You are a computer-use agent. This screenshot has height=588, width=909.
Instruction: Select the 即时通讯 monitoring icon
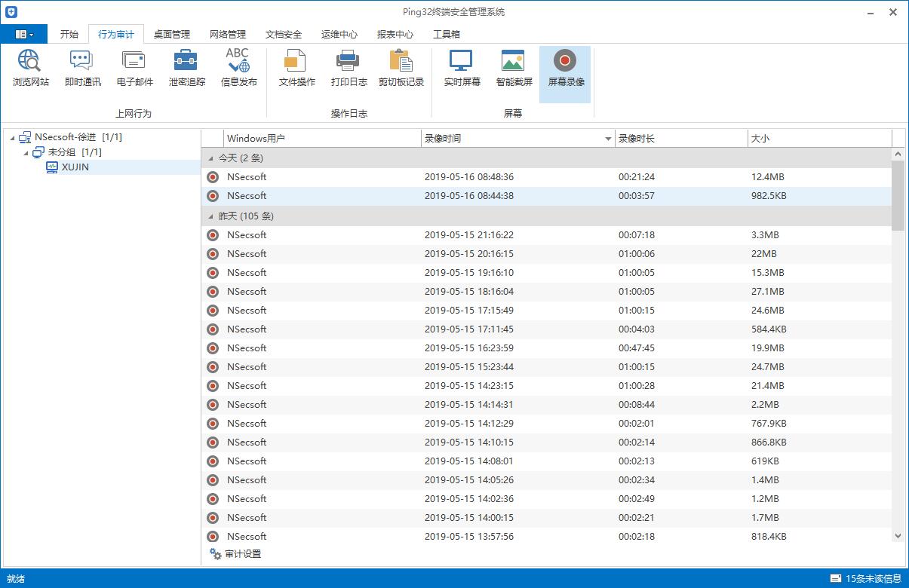[81, 68]
